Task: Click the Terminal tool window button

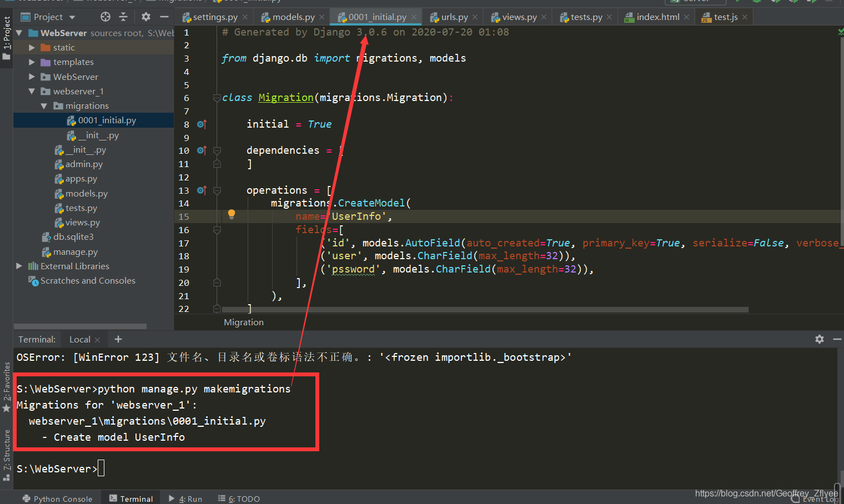Action: pyautogui.click(x=131, y=498)
